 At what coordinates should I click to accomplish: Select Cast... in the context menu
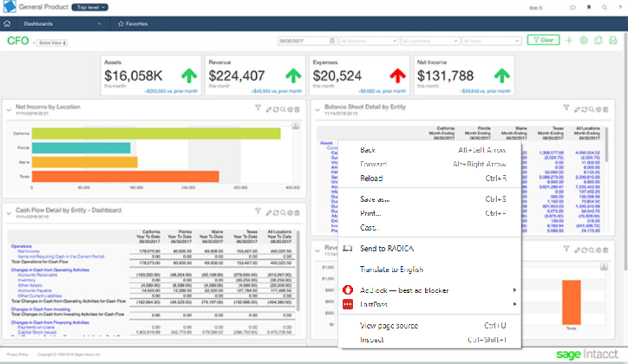[429, 228]
